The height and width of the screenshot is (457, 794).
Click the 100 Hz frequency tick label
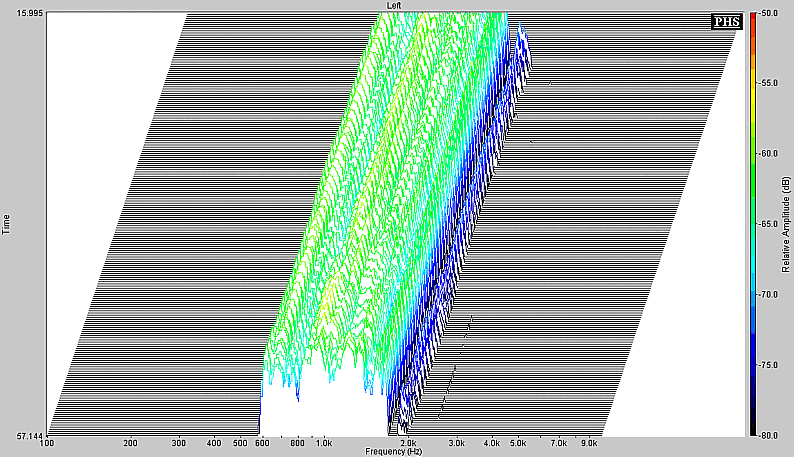pyautogui.click(x=47, y=442)
